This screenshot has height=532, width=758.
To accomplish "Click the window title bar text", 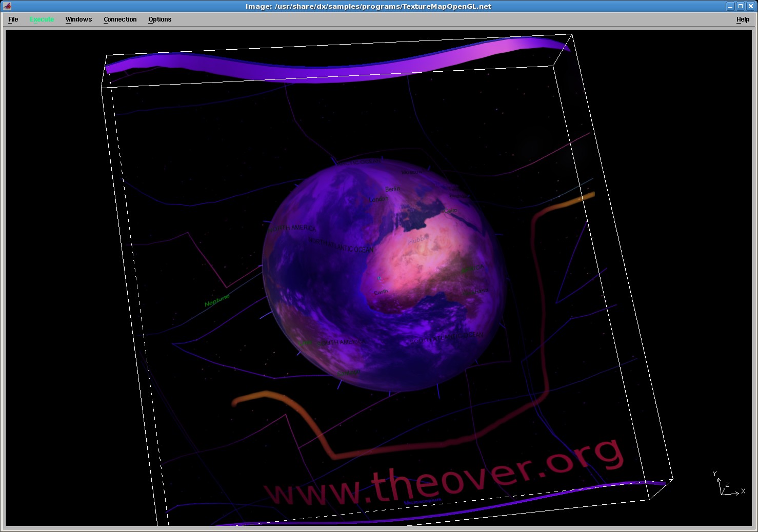I will click(368, 6).
